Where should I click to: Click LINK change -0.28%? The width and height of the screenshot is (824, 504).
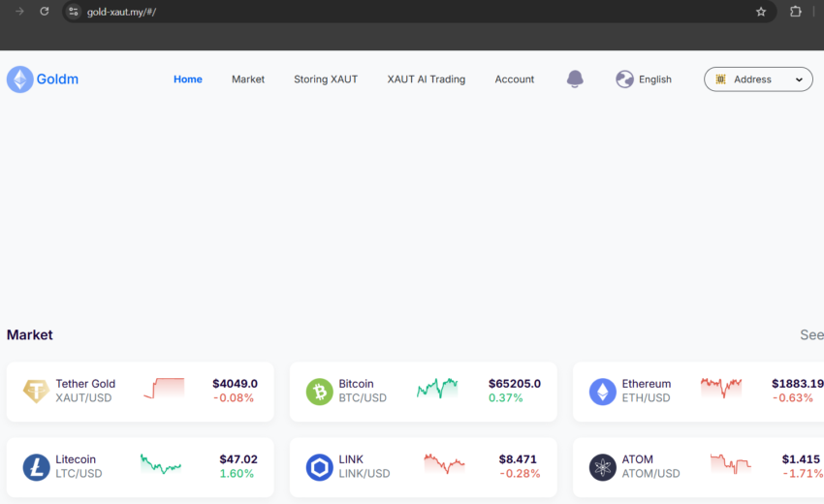[520, 474]
